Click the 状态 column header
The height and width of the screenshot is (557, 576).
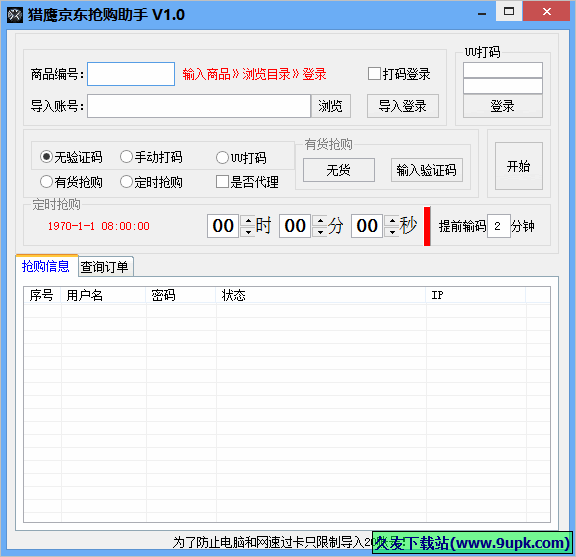coord(321,295)
